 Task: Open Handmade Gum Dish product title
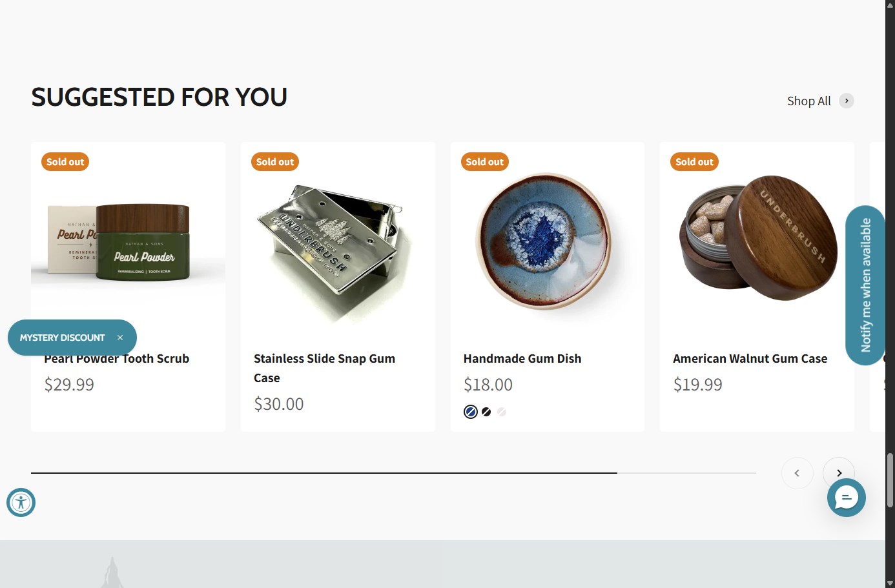522,359
